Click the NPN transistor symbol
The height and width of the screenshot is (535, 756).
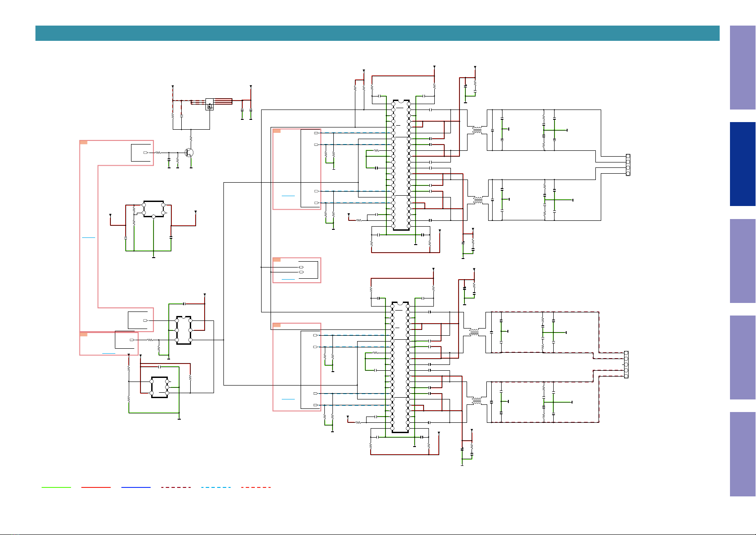click(189, 153)
